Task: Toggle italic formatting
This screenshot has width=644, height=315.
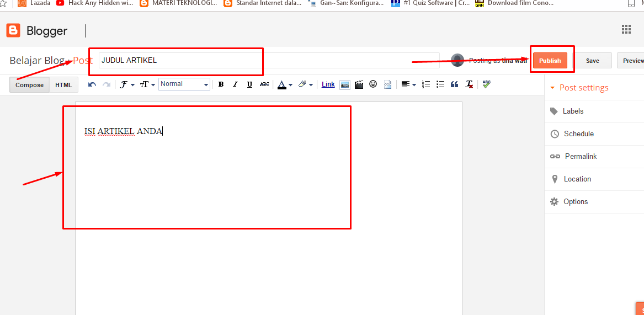Action: 235,84
